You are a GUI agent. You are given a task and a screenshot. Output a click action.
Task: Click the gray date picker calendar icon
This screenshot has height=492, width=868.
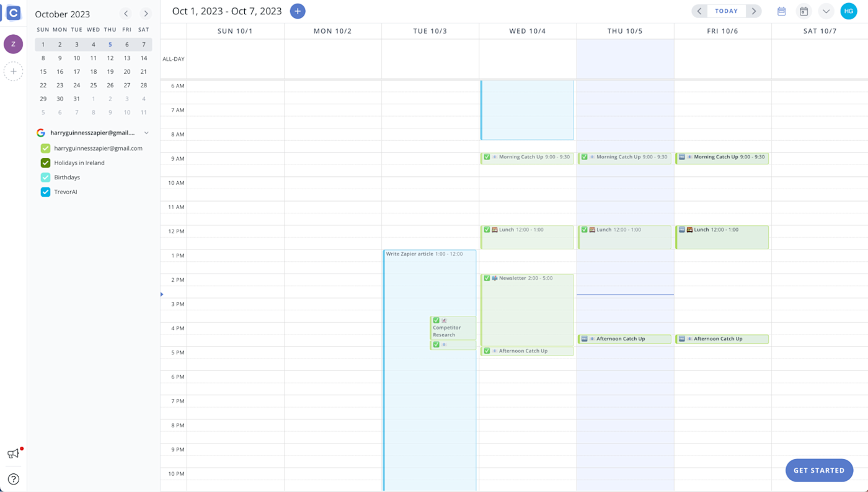(804, 11)
